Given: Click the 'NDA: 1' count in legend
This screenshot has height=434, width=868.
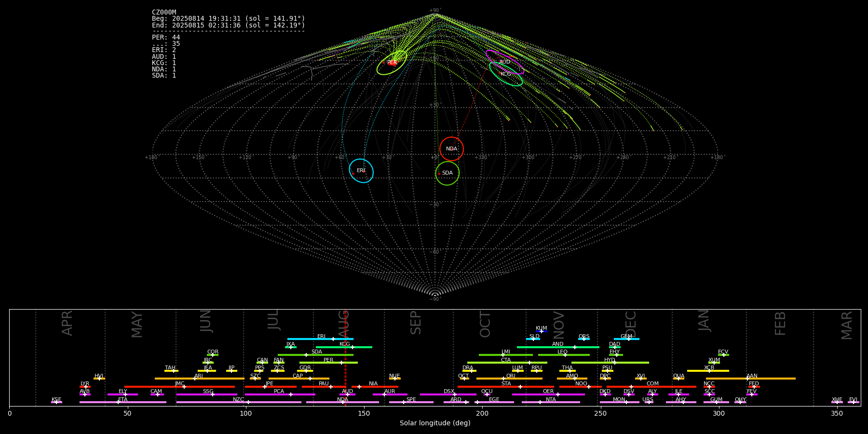Looking at the screenshot, I should click(164, 69).
